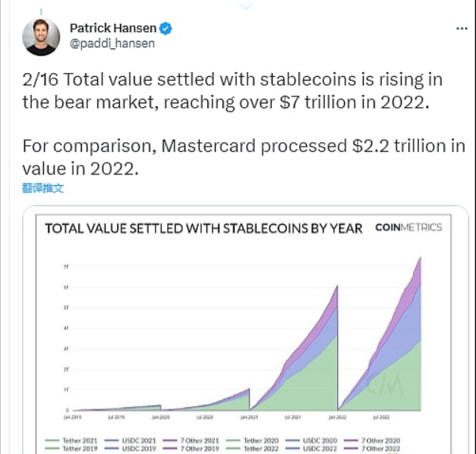The height and width of the screenshot is (454, 476).
Task: Open Patrick Hansen's display name link
Action: (x=112, y=29)
